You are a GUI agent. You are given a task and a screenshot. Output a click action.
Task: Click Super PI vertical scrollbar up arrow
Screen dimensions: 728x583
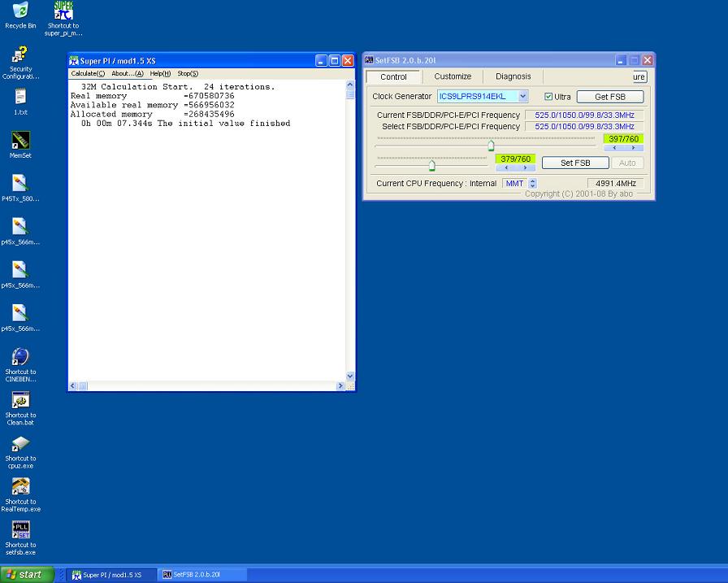pos(350,85)
